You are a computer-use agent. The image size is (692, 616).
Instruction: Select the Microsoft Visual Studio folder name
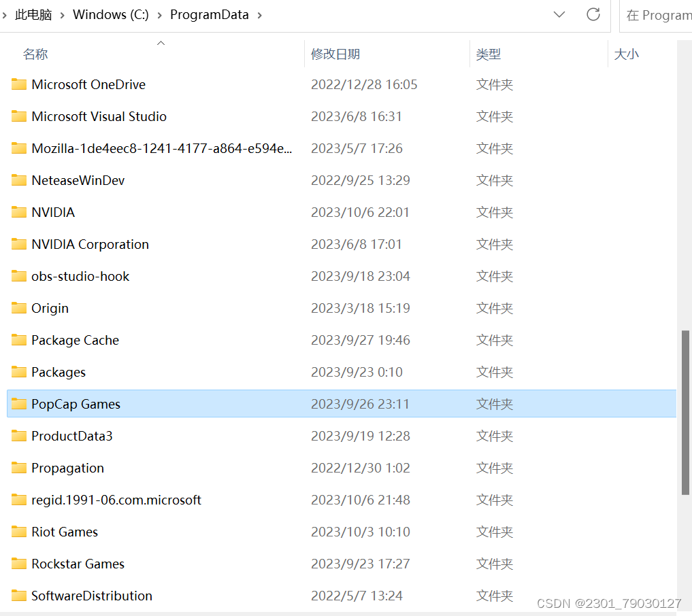(99, 116)
